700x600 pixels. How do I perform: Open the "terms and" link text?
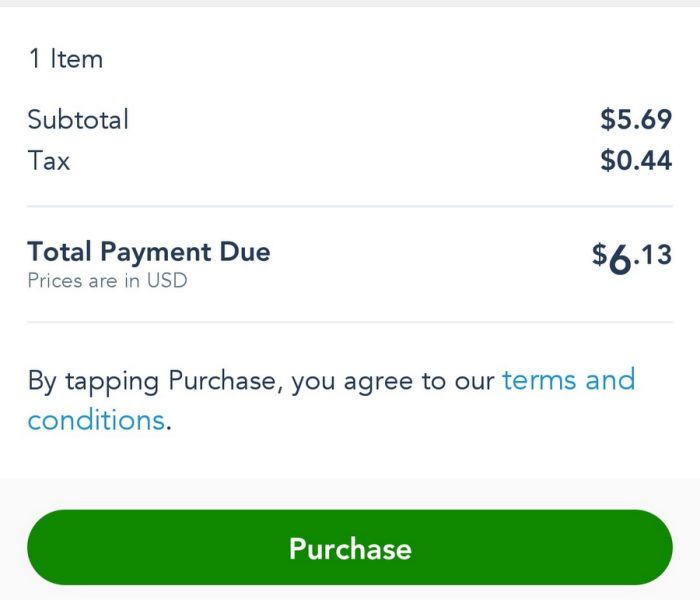coord(568,380)
